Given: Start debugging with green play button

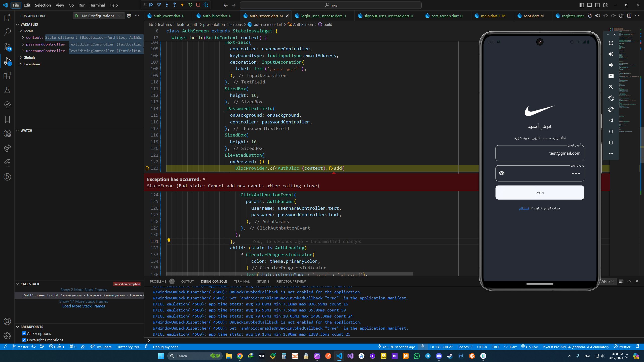Looking at the screenshot, I should point(77,16).
